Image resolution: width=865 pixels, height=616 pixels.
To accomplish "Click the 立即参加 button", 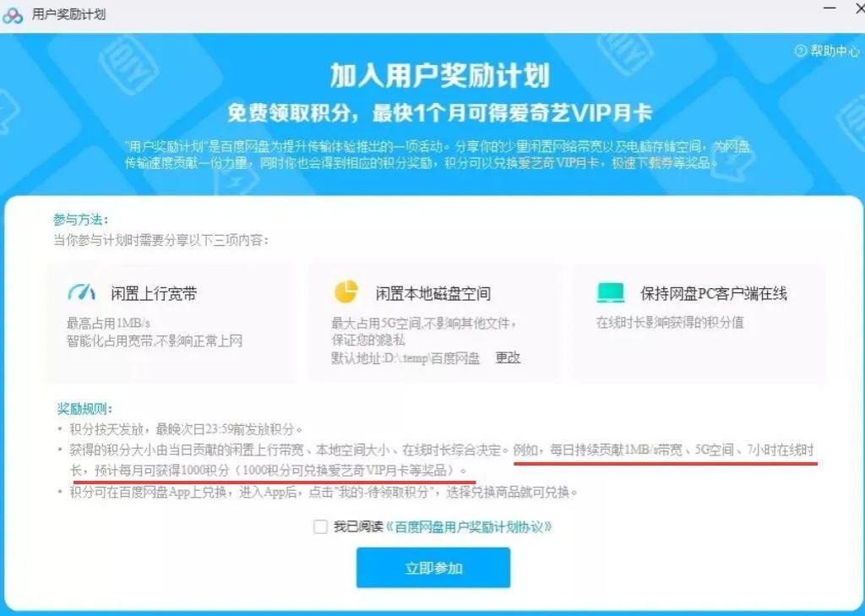I will (x=433, y=568).
